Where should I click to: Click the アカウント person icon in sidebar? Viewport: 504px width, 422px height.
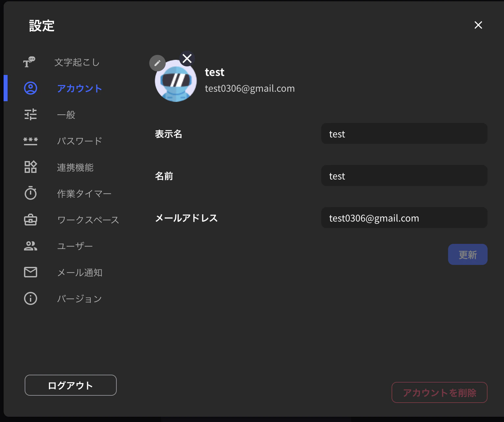point(30,88)
